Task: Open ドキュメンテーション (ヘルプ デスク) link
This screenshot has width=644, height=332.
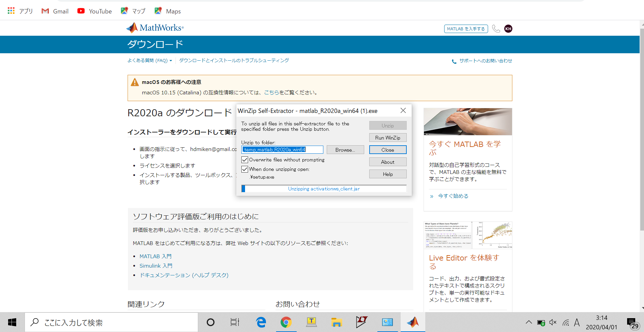Action: coord(184,275)
